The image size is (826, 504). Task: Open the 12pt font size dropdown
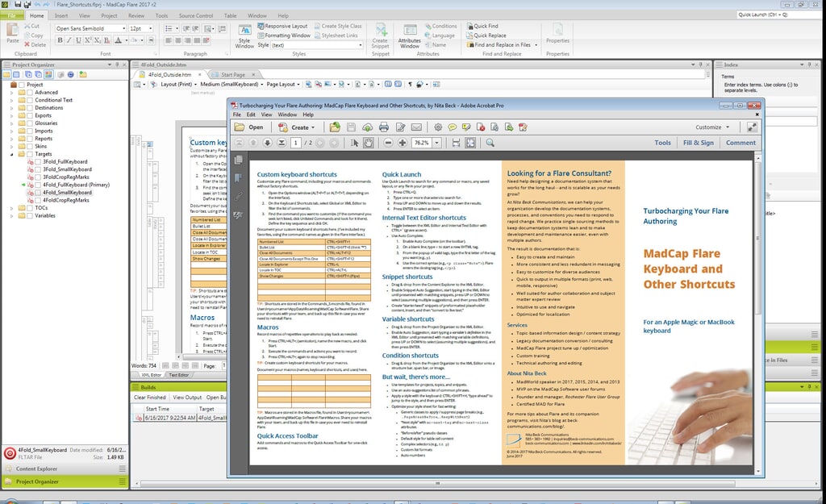[x=151, y=28]
